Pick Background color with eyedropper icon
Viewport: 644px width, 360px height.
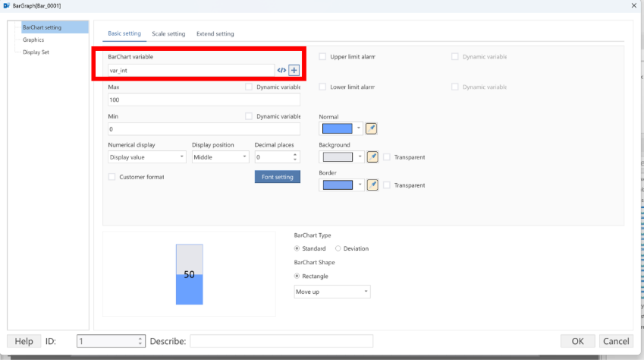click(x=372, y=156)
